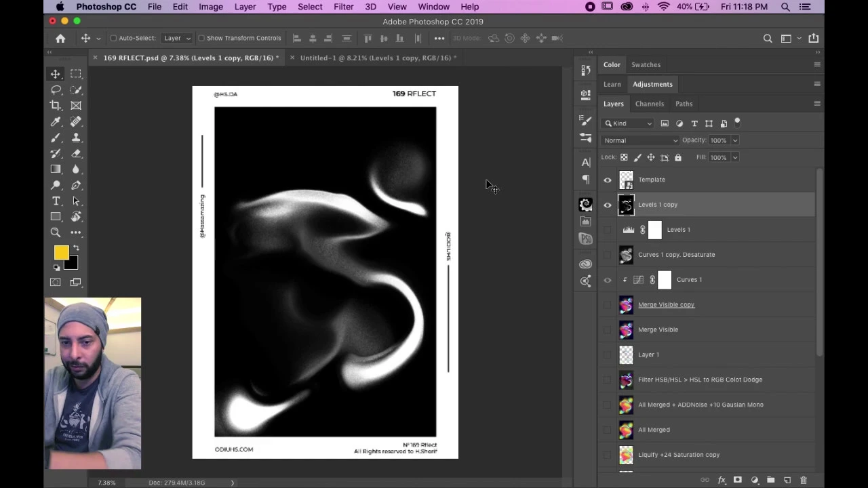Viewport: 868px width, 488px height.
Task: Create a new layer icon
Action: (x=787, y=480)
